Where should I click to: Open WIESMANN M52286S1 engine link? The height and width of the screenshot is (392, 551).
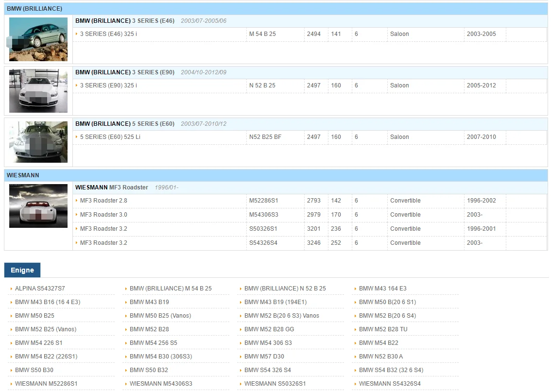[x=46, y=384]
